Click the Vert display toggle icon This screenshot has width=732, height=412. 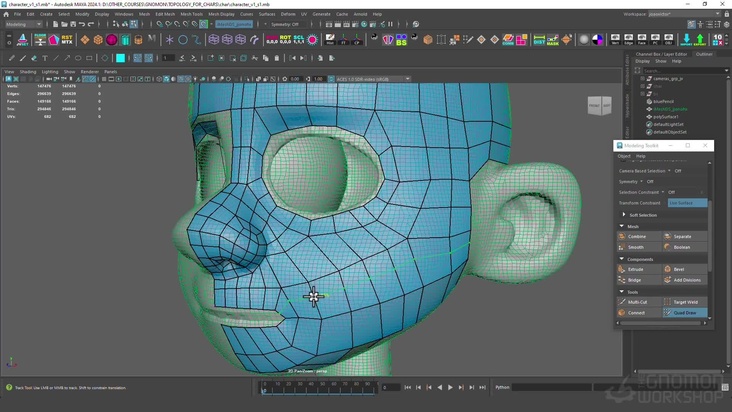615,39
